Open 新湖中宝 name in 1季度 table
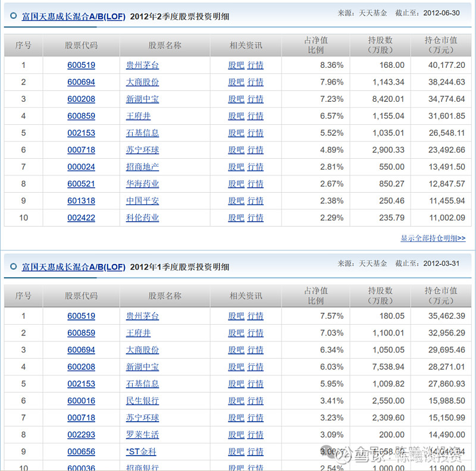The height and width of the screenshot is (471, 476). (x=142, y=367)
